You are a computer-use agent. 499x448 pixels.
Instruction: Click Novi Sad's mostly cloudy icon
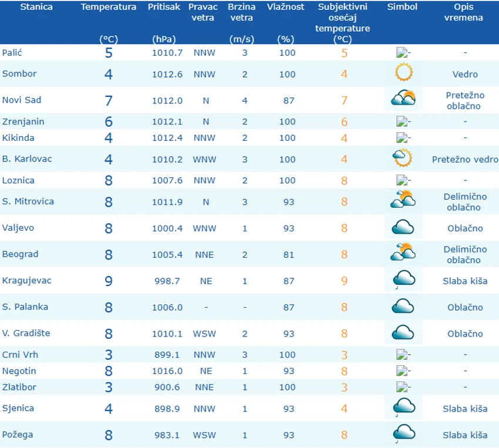point(403,99)
